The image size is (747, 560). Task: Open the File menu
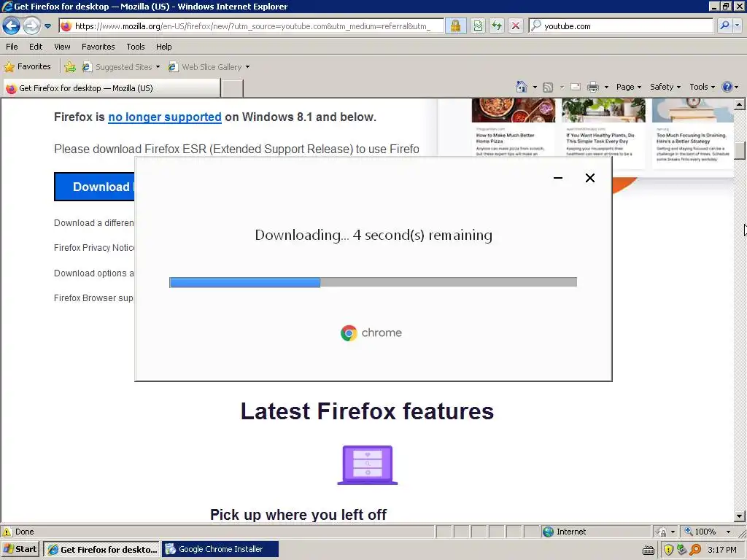tap(12, 47)
